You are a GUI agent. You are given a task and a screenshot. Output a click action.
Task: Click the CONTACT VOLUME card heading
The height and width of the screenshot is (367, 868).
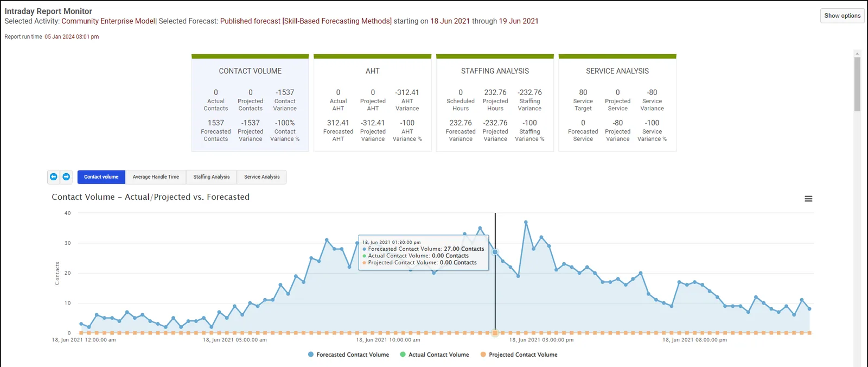(x=250, y=71)
